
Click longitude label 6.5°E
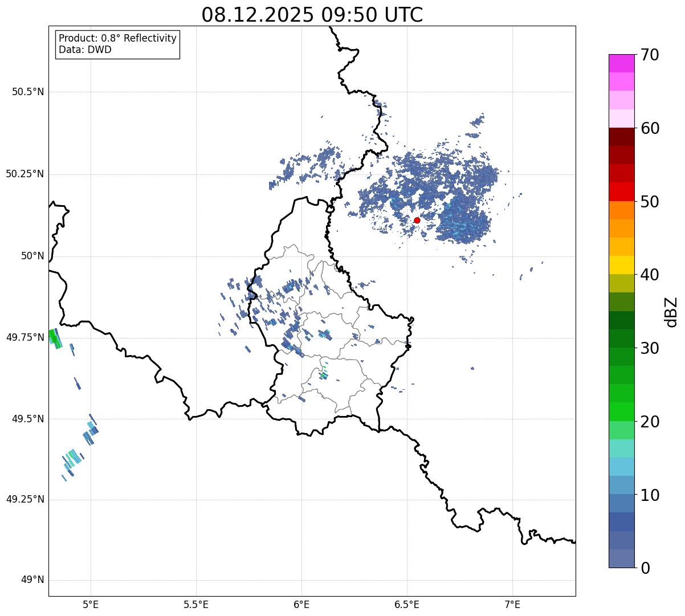point(407,604)
